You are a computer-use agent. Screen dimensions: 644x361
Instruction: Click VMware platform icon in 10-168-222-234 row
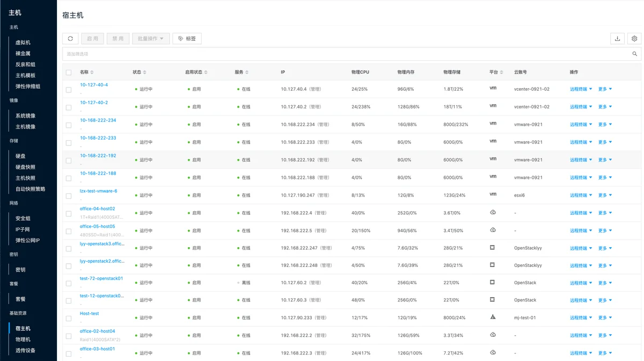tap(493, 123)
